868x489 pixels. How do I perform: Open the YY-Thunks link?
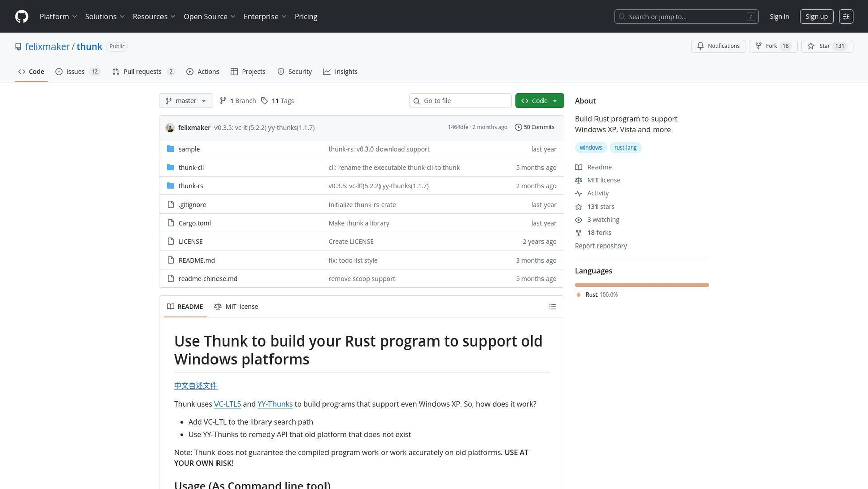coord(275,404)
